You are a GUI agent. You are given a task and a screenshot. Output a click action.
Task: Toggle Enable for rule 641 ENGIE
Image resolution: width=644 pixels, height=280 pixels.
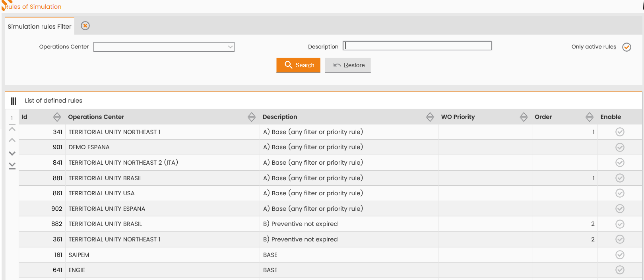(x=620, y=270)
